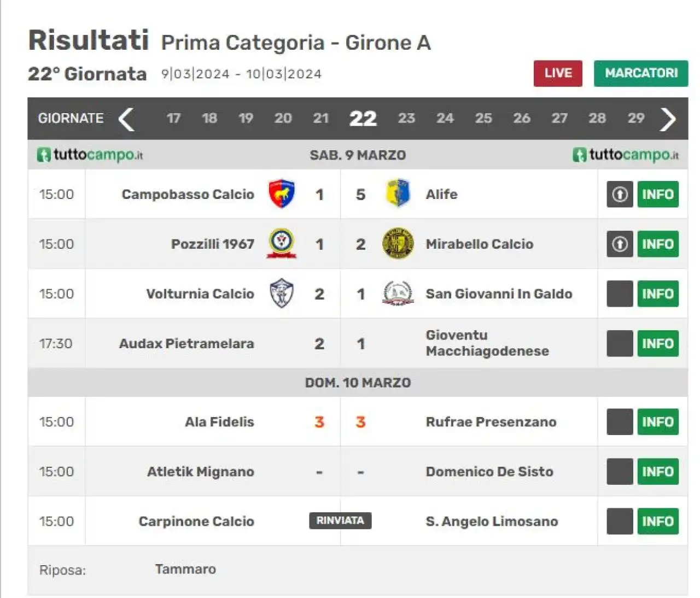Open the resting team Tammaro link
700x598 pixels.
pos(185,569)
